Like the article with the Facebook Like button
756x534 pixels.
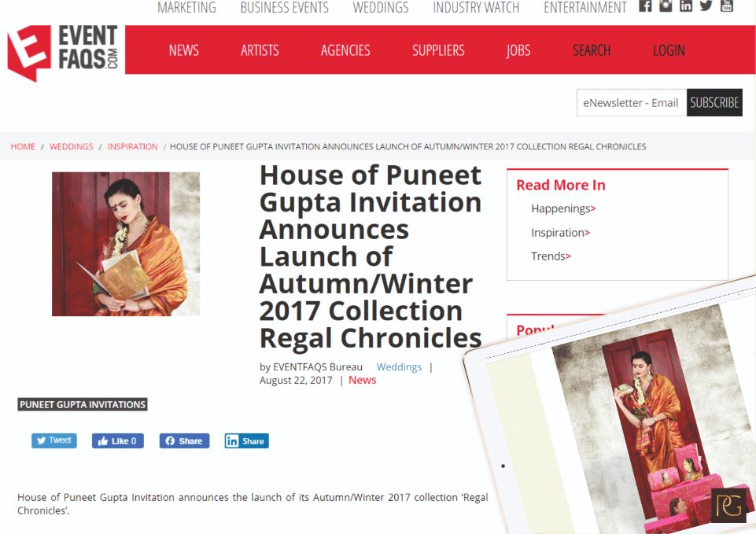(118, 441)
